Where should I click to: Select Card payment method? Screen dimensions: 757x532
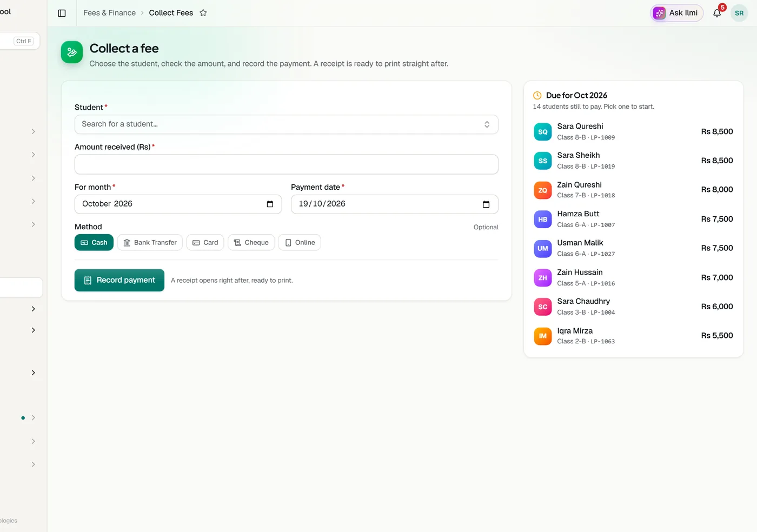pyautogui.click(x=205, y=243)
